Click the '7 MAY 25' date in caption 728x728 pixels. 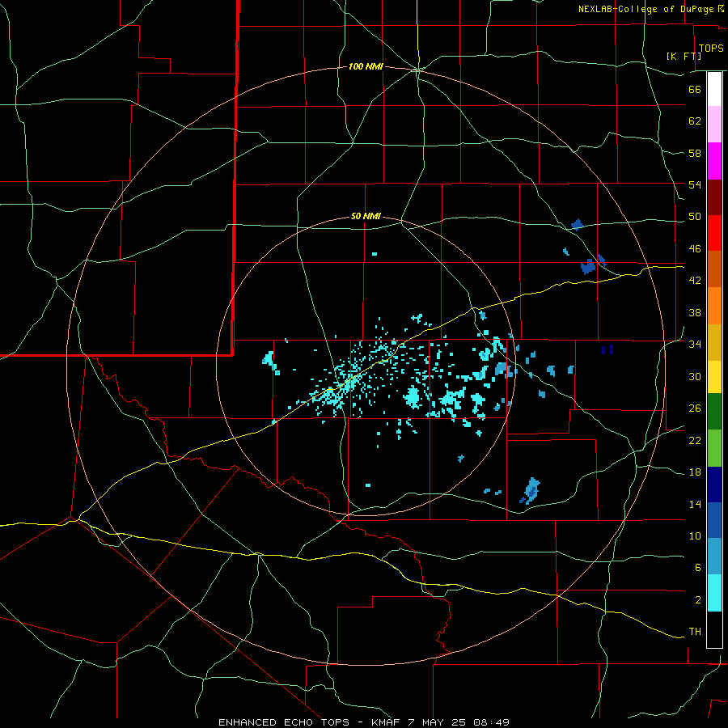coord(438,722)
